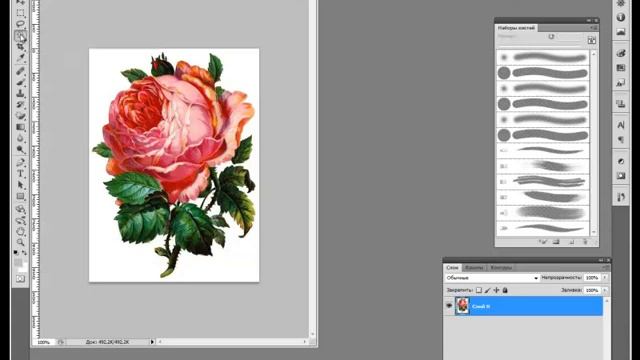Select the Наборы кистей tab

(516, 28)
